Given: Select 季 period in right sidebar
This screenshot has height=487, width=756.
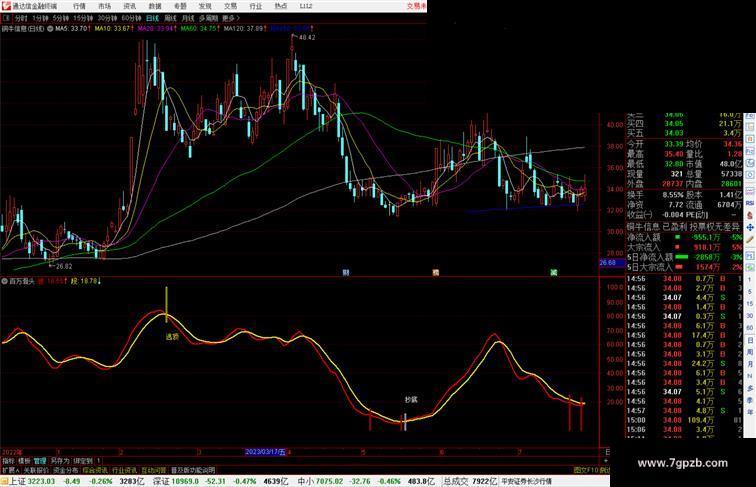Looking at the screenshot, I should pos(750,400).
